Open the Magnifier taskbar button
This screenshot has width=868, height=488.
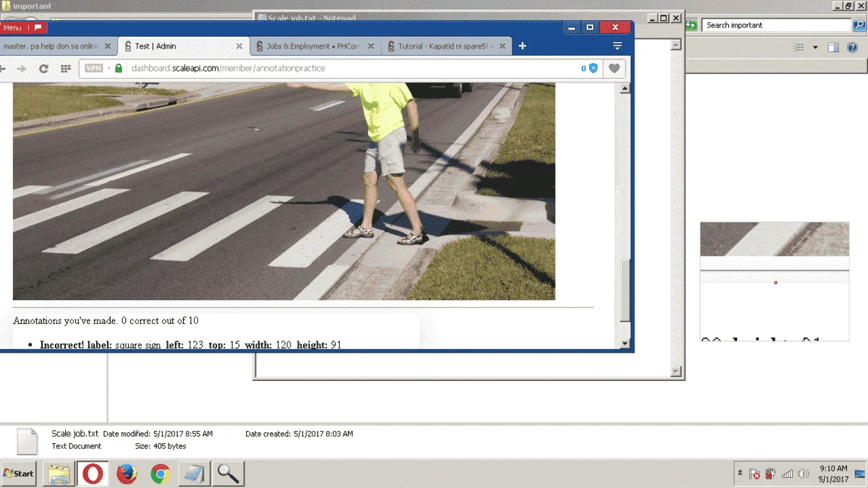[x=229, y=474]
